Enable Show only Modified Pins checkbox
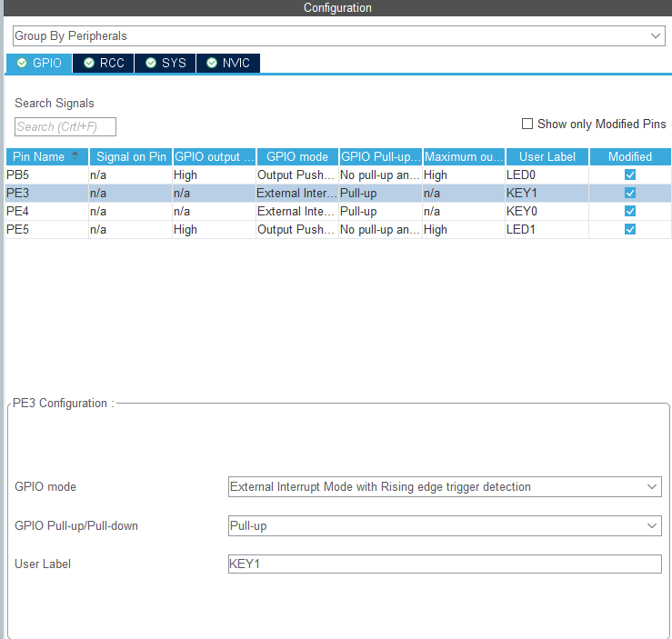Viewport: 672px width, 639px height. click(x=527, y=124)
